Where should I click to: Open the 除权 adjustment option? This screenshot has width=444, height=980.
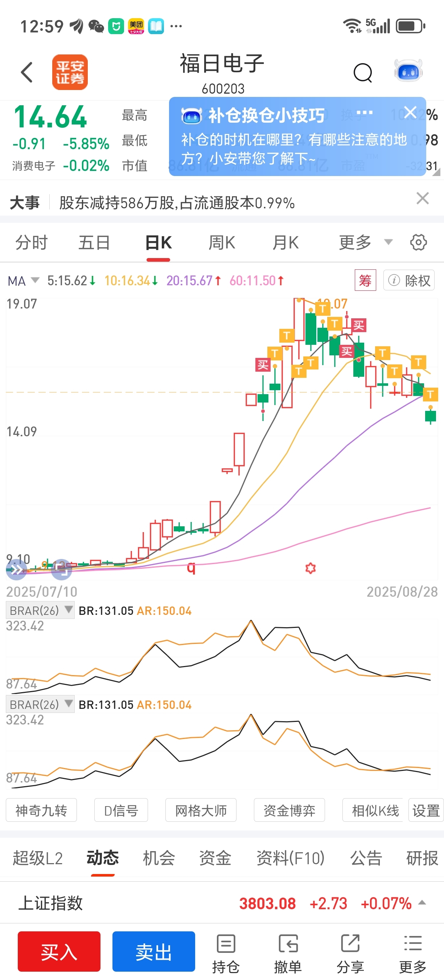[x=409, y=280]
